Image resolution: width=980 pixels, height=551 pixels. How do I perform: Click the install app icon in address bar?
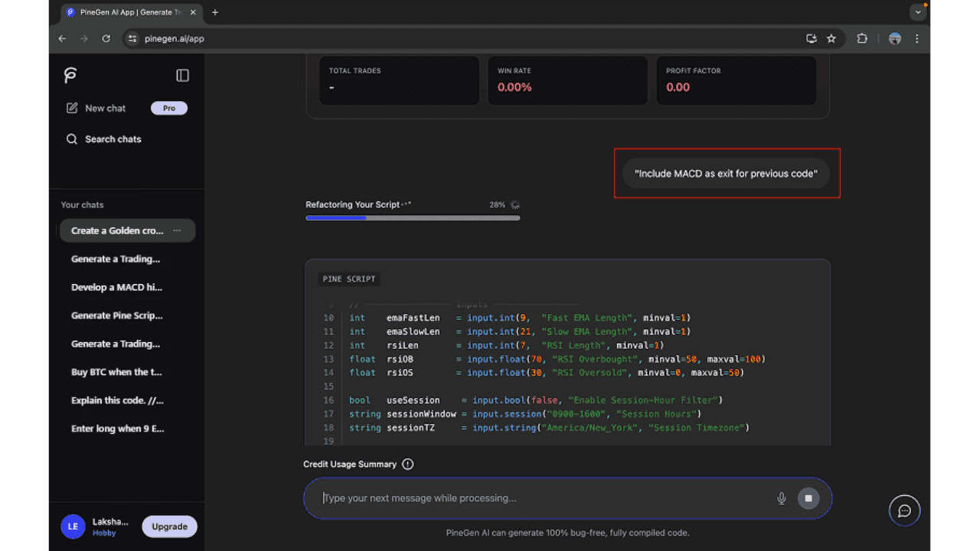tap(812, 38)
